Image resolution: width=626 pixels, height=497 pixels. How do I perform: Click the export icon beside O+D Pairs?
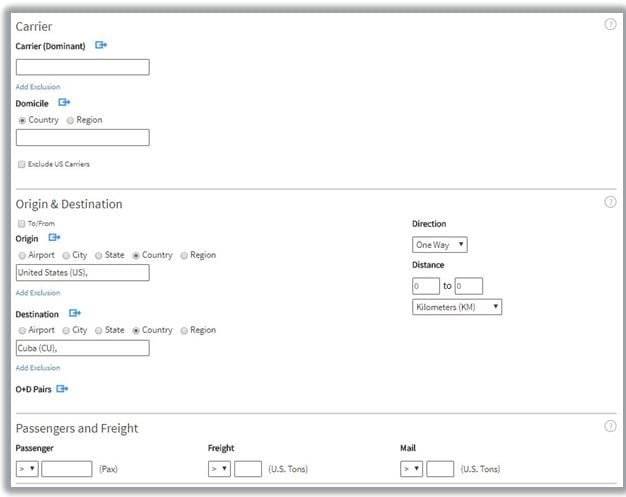[62, 388]
